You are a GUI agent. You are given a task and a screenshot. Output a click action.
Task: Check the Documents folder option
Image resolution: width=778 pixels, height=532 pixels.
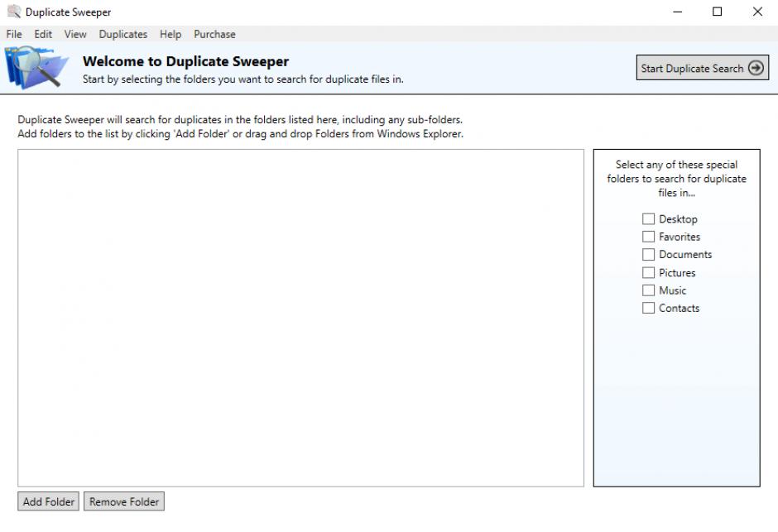click(648, 254)
